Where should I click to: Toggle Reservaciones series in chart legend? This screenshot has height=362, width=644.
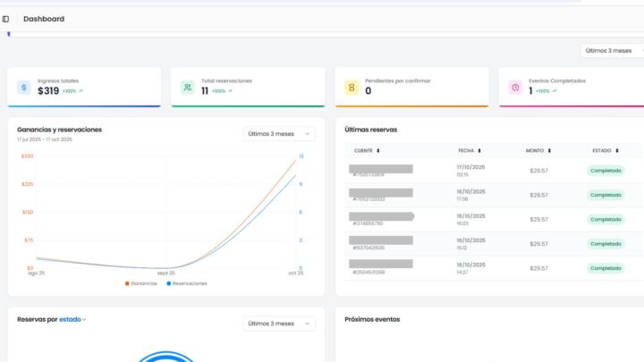186,283
